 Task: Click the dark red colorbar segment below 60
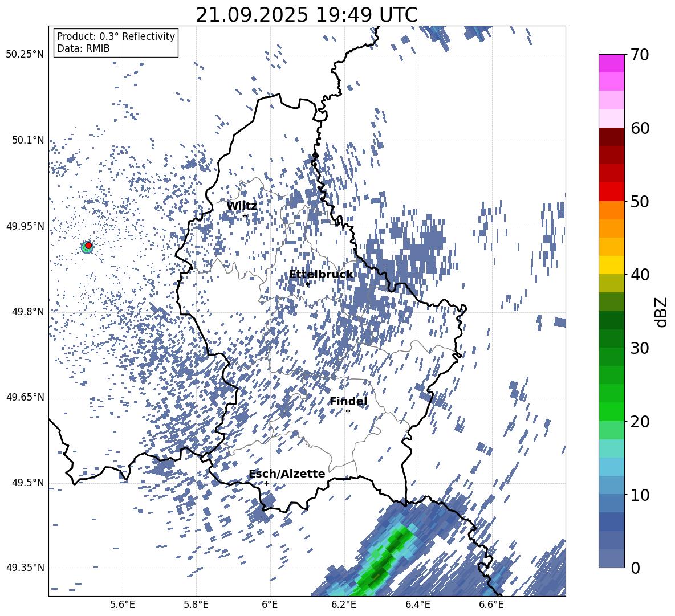[611, 137]
